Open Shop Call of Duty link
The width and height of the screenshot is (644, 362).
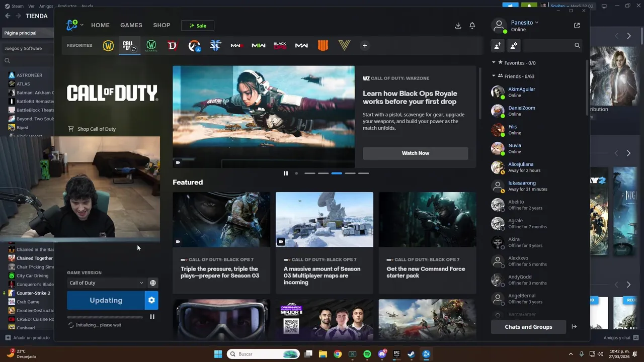(92, 129)
